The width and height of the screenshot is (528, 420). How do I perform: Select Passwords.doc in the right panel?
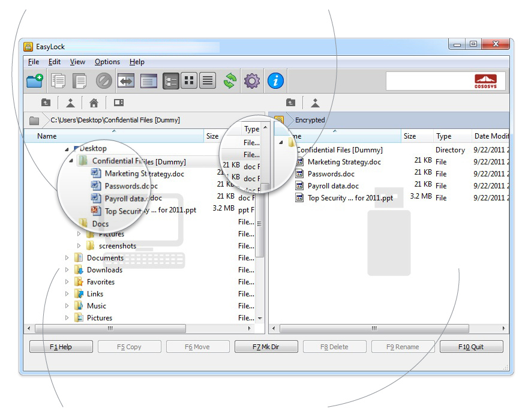click(x=331, y=174)
